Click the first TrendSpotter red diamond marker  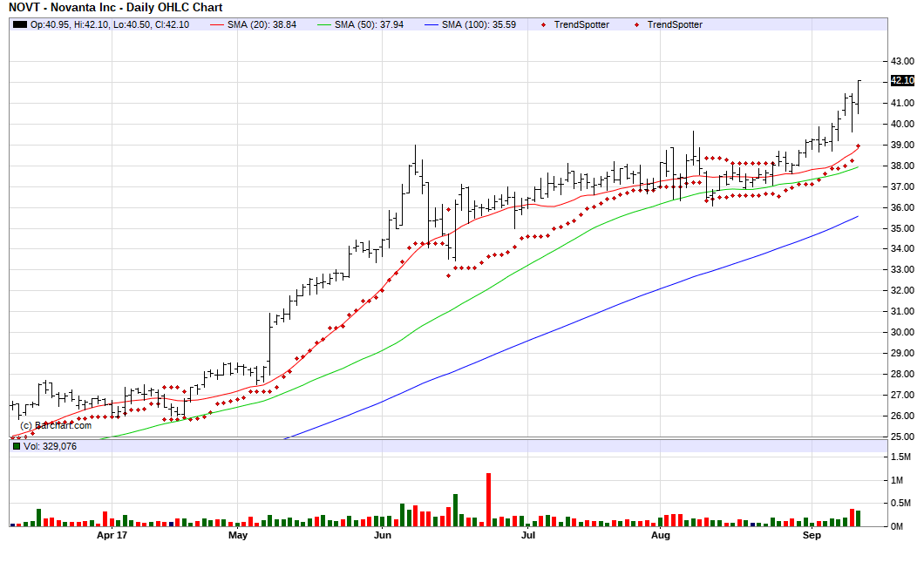[x=543, y=24]
